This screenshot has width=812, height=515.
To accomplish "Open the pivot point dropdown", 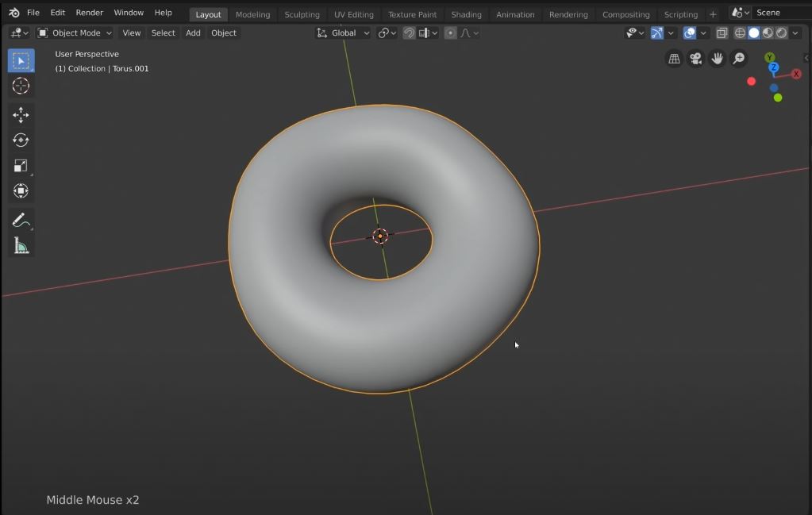I will click(387, 33).
